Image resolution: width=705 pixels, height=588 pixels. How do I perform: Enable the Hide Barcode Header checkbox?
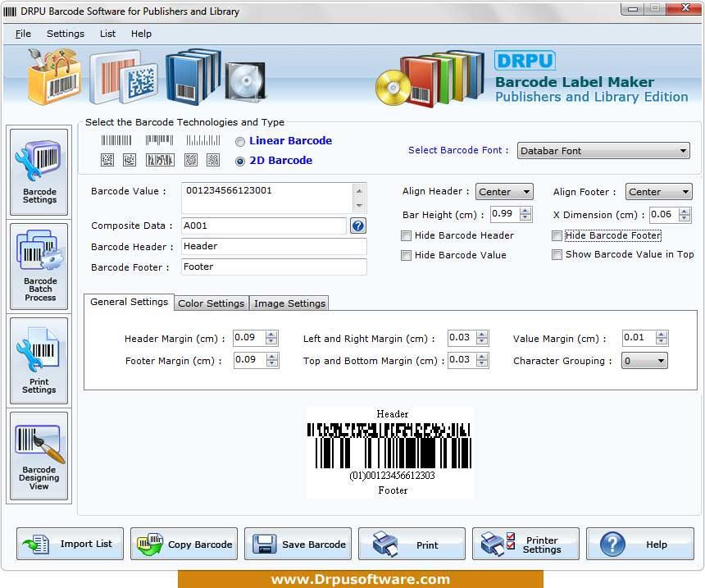coord(407,236)
